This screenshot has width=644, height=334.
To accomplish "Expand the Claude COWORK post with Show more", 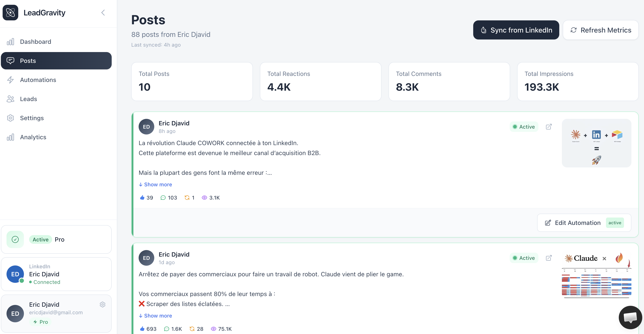I will point(155,184).
